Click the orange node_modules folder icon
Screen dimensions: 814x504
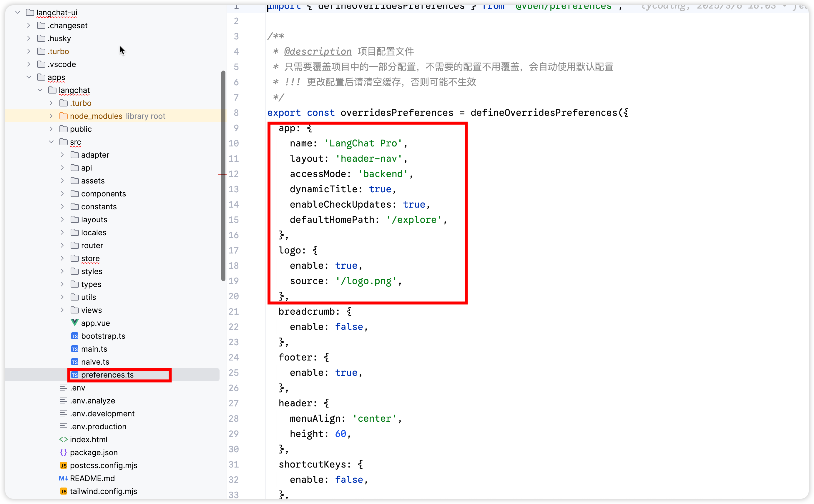coord(63,116)
